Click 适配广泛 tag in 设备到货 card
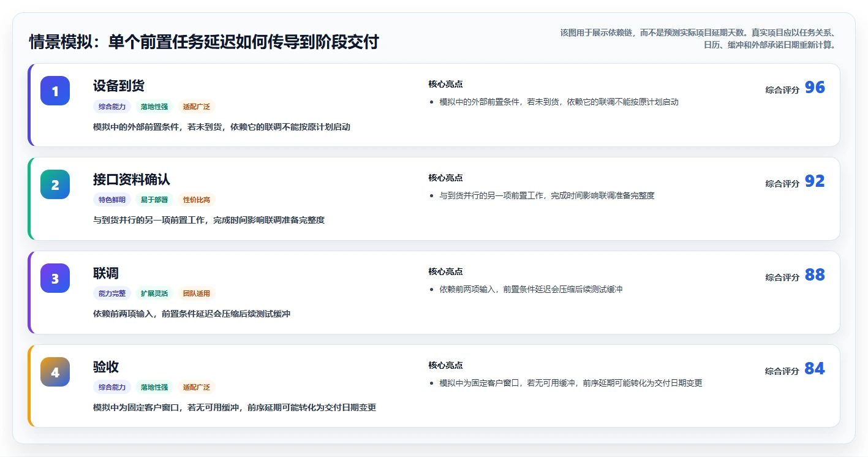This screenshot has width=868, height=457. click(197, 107)
